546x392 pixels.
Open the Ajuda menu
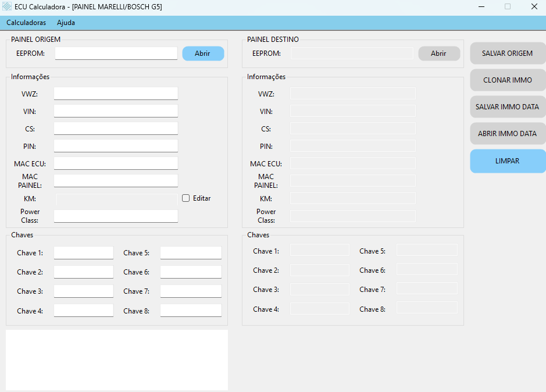tap(66, 23)
